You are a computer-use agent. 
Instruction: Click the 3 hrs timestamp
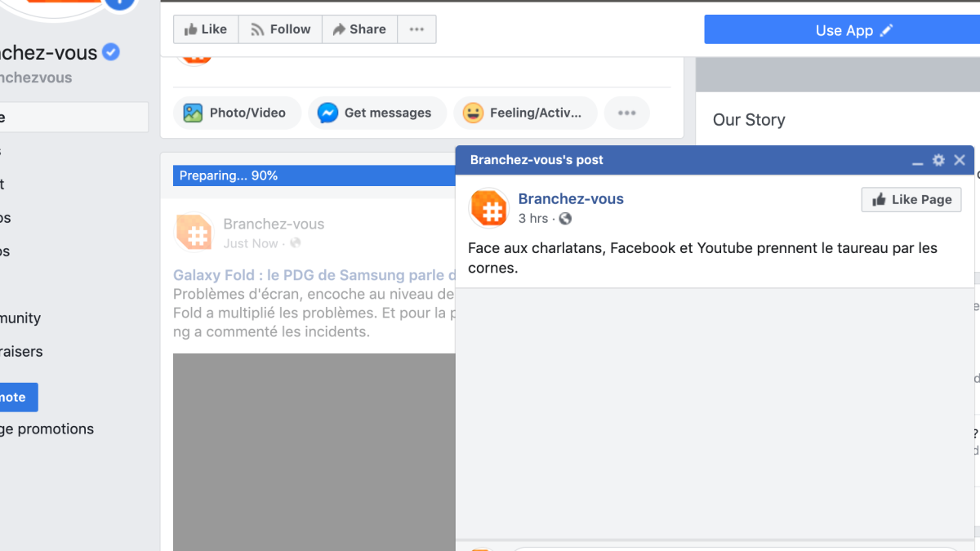point(533,219)
